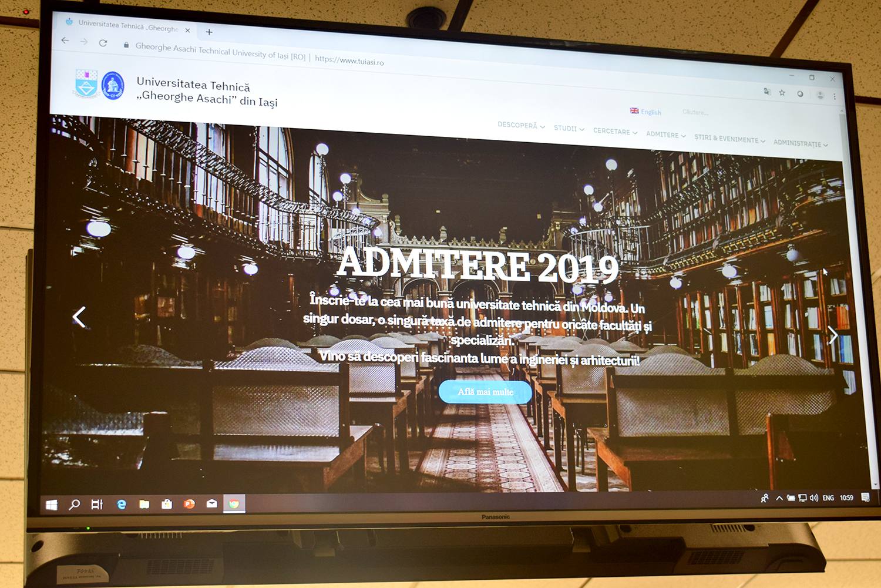
Task: Click the Află mai multe button
Action: [x=485, y=392]
